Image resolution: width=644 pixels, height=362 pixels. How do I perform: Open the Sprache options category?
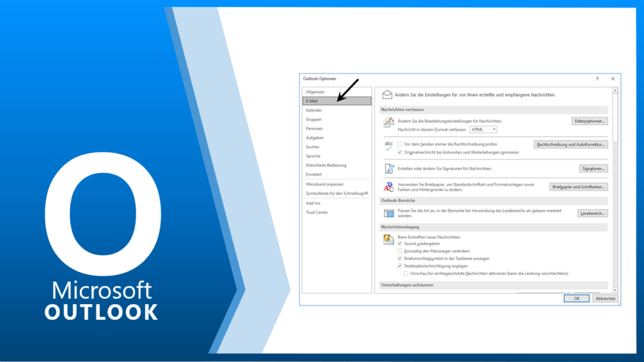337,156
